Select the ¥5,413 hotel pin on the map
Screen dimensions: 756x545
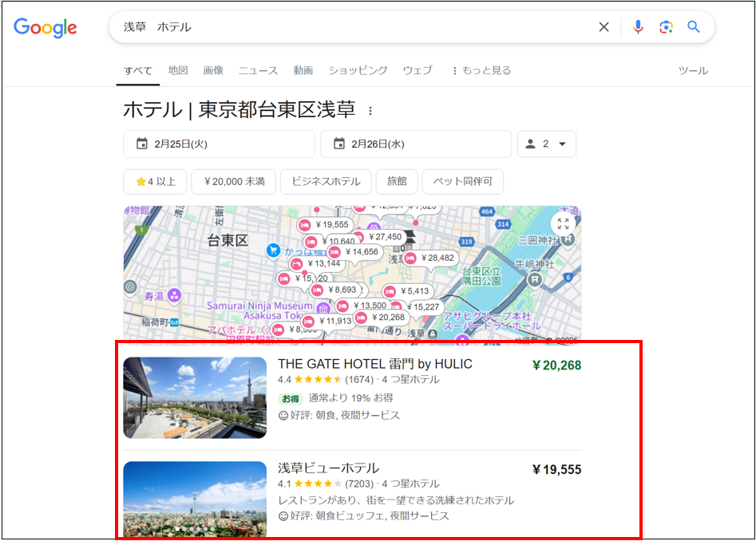(x=409, y=291)
